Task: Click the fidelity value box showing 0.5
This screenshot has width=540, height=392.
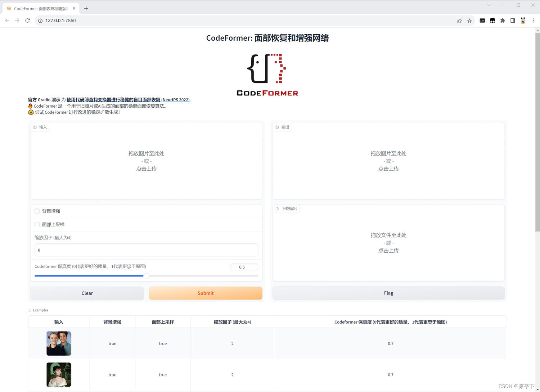Action: click(x=244, y=267)
